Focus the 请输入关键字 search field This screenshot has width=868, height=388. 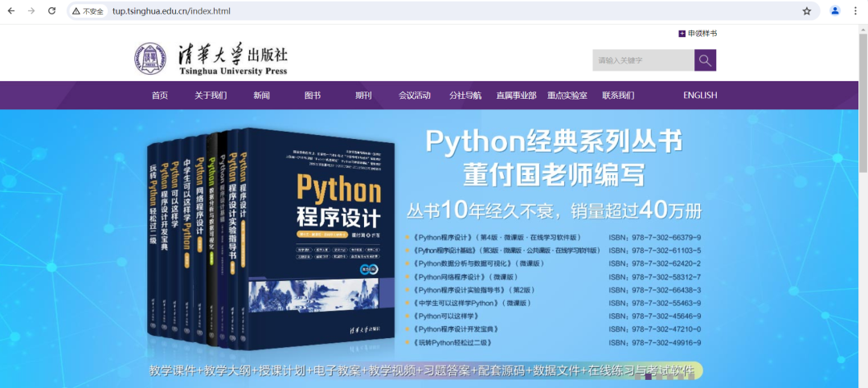643,60
